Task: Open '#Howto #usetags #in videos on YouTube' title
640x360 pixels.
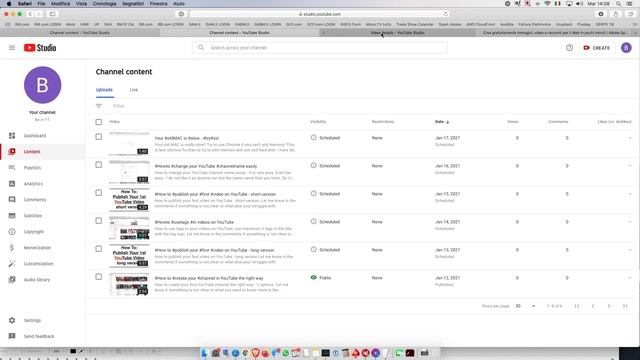Action: (194, 222)
